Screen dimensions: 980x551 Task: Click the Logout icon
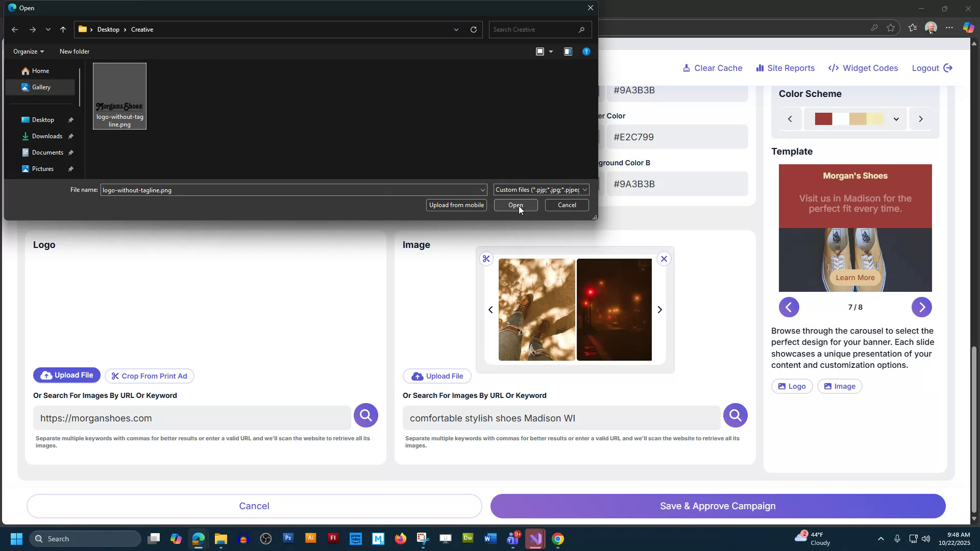[x=949, y=68]
